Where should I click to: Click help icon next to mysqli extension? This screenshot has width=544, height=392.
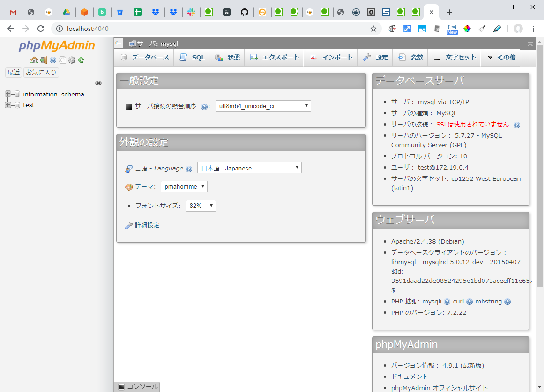click(x=447, y=302)
